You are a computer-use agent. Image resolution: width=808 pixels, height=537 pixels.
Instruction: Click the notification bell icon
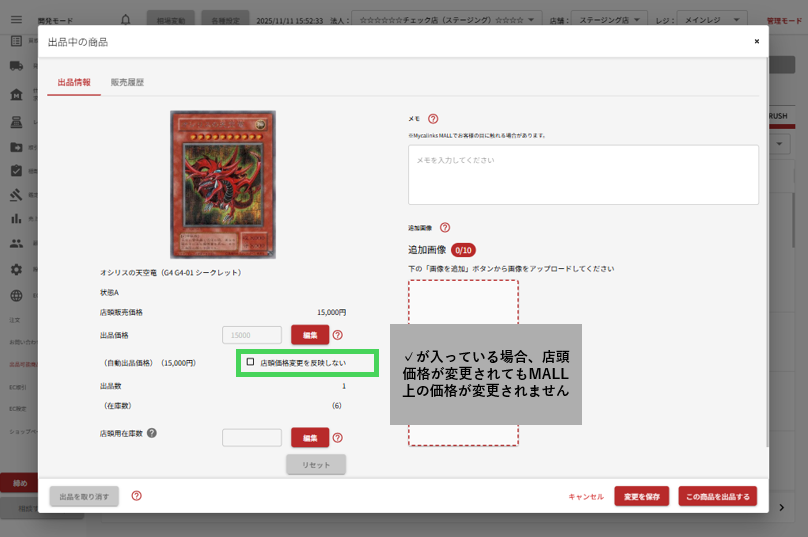[125, 19]
